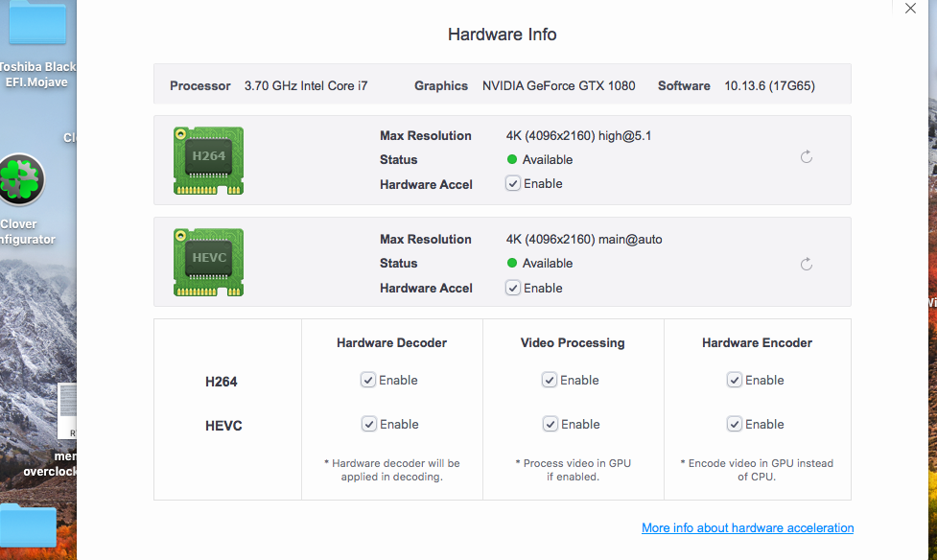Click the NVIDIA GeForce GTX 1080 text

pyautogui.click(x=559, y=86)
